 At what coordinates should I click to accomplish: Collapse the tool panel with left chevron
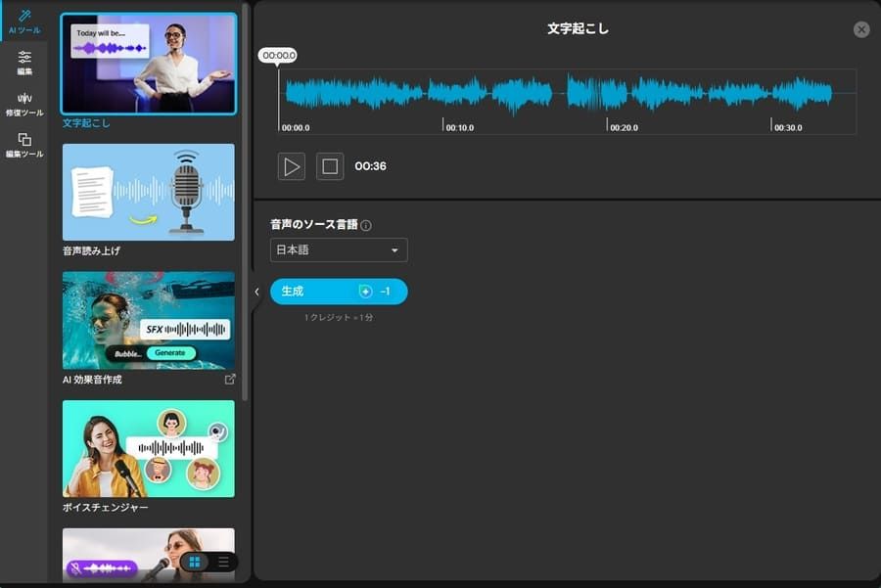[256, 292]
